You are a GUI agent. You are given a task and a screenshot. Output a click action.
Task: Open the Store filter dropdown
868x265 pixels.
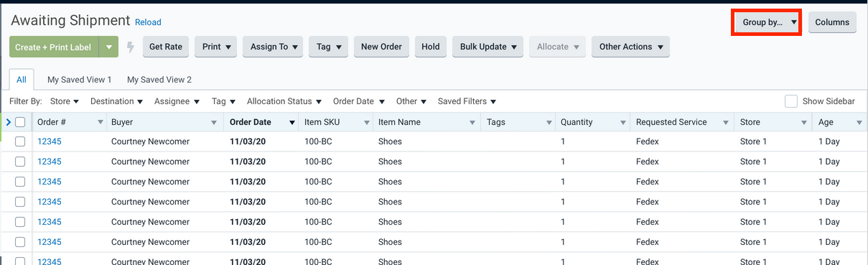point(65,101)
